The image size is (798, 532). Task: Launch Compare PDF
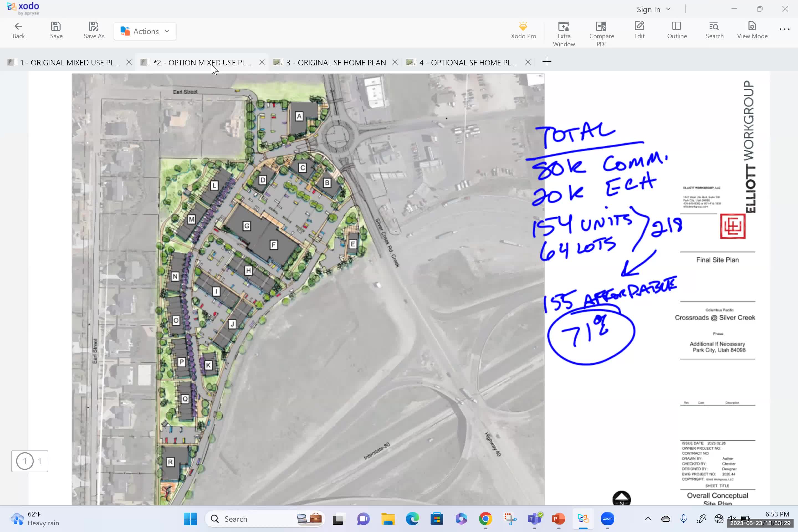601,31
